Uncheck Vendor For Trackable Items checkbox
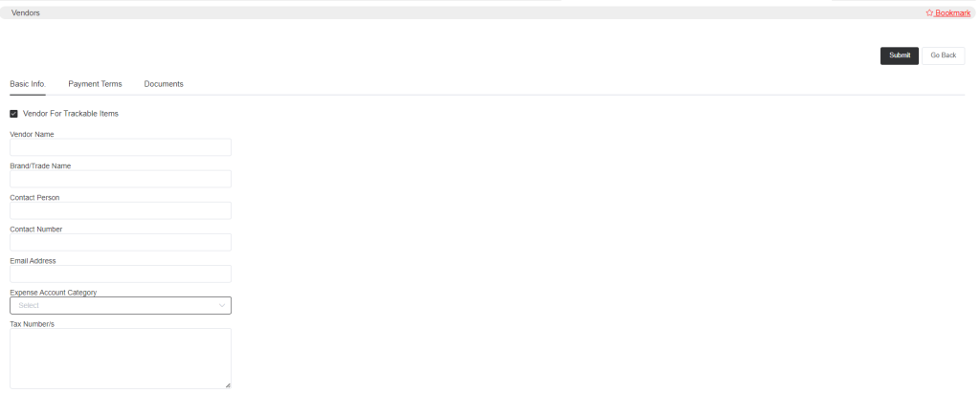This screenshot has height=394, width=980. [x=13, y=114]
